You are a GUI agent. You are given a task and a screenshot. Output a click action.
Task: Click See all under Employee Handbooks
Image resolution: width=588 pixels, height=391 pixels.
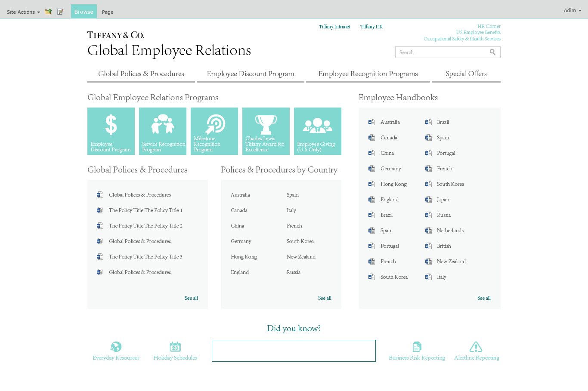[484, 298]
